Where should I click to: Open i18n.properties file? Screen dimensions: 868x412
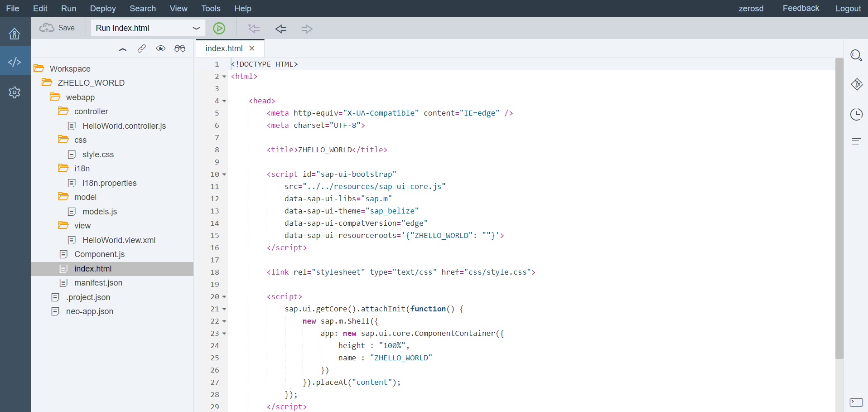[110, 183]
